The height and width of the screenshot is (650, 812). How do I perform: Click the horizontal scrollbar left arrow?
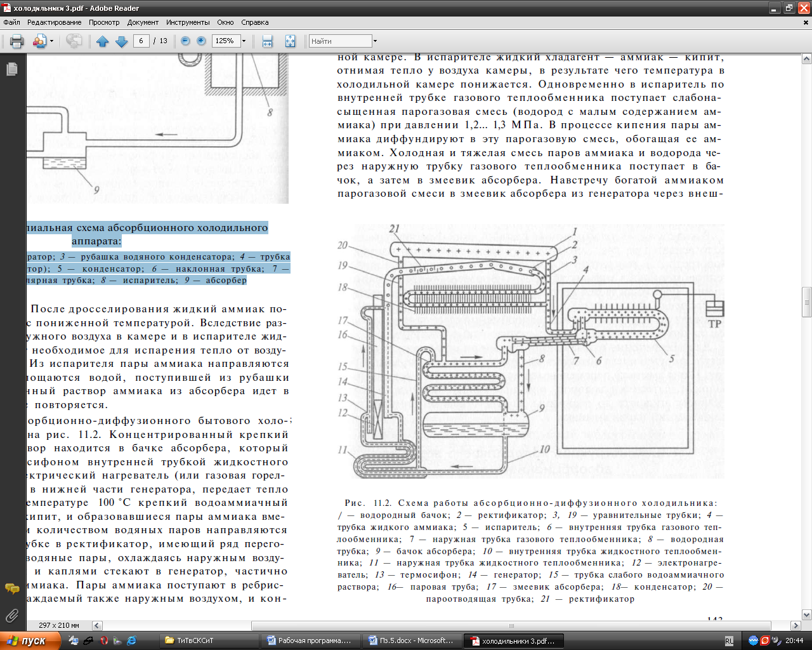pyautogui.click(x=97, y=625)
